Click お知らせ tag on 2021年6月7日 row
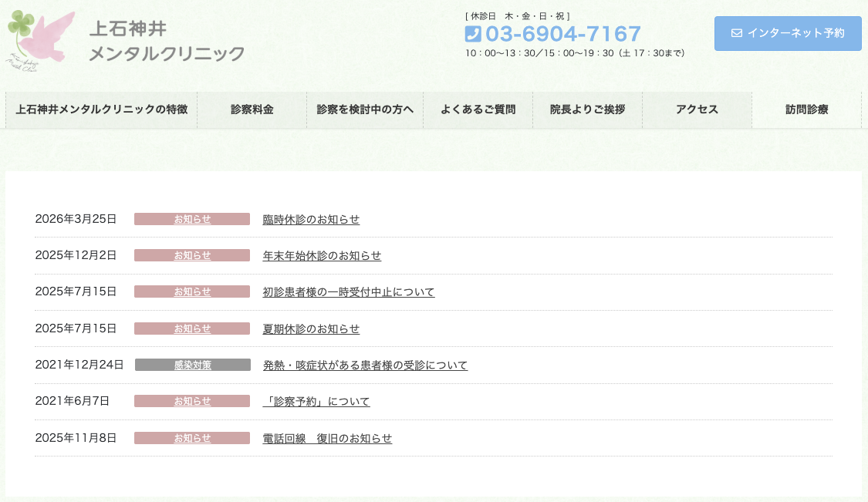This screenshot has height=502, width=868. click(192, 401)
